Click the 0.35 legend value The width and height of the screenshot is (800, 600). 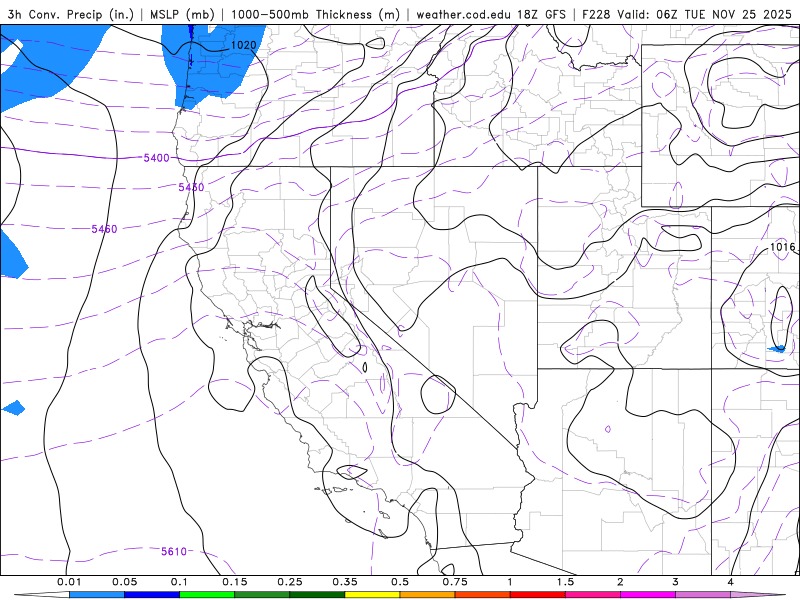coord(345,582)
